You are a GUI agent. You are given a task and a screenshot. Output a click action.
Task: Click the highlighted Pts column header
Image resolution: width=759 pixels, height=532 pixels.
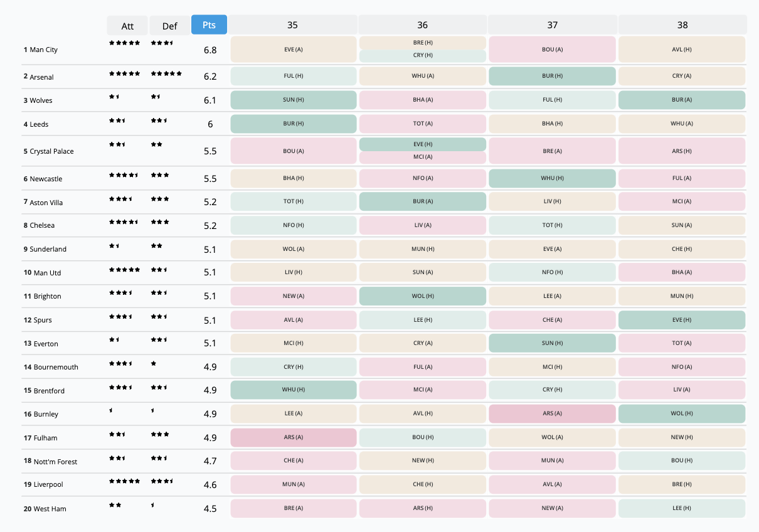click(x=210, y=24)
